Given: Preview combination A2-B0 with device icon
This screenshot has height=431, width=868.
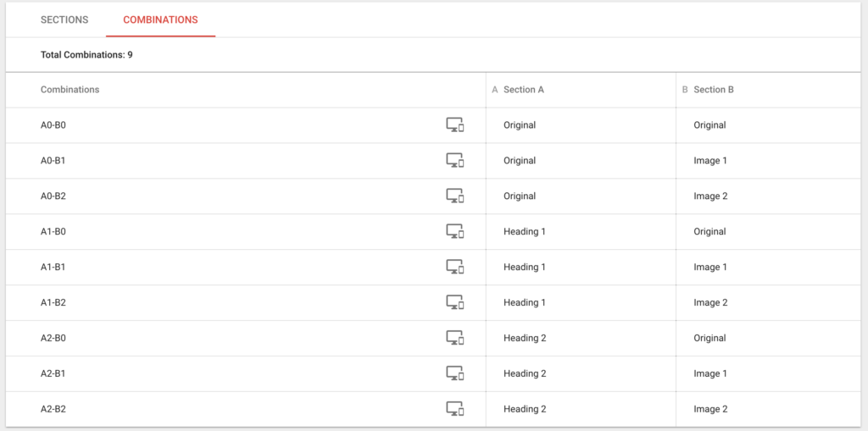Looking at the screenshot, I should click(x=455, y=339).
